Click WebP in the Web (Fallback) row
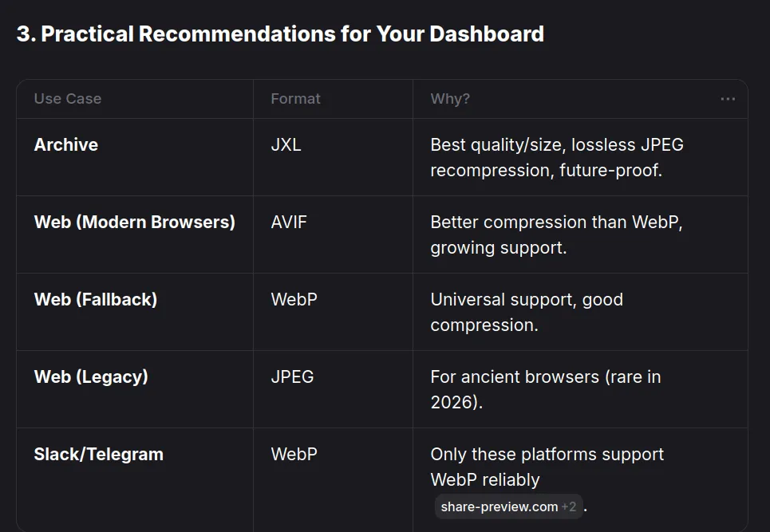Image resolution: width=770 pixels, height=532 pixels. tap(294, 299)
